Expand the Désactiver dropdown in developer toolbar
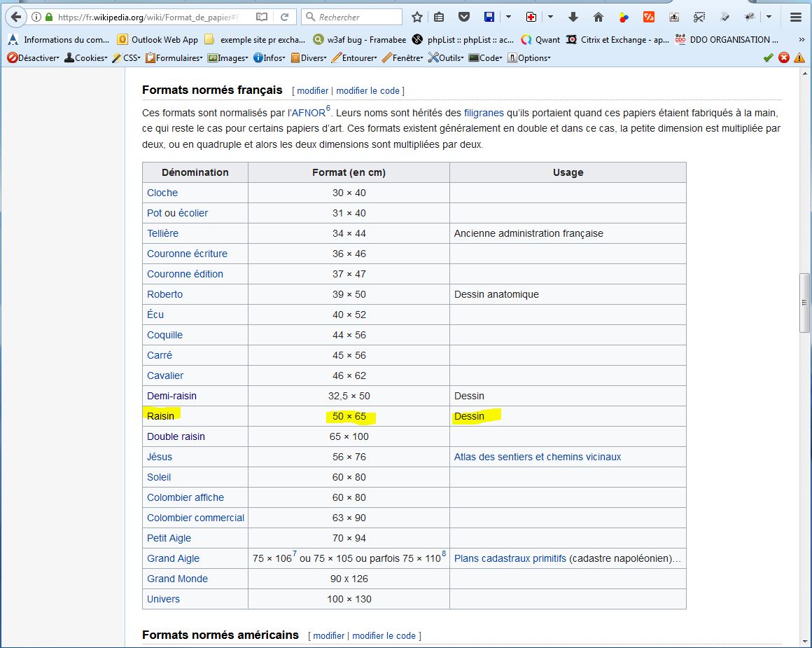The height and width of the screenshot is (648, 812). 34,58
